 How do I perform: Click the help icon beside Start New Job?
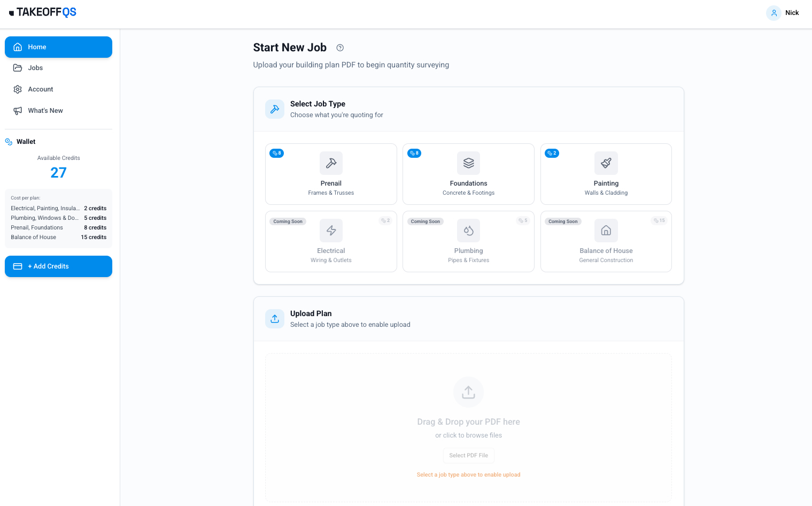pyautogui.click(x=340, y=48)
